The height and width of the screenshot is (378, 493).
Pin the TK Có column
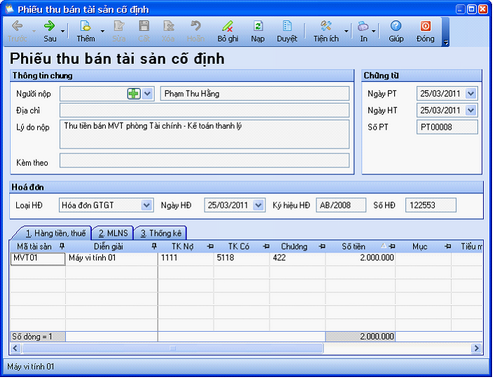click(266, 247)
